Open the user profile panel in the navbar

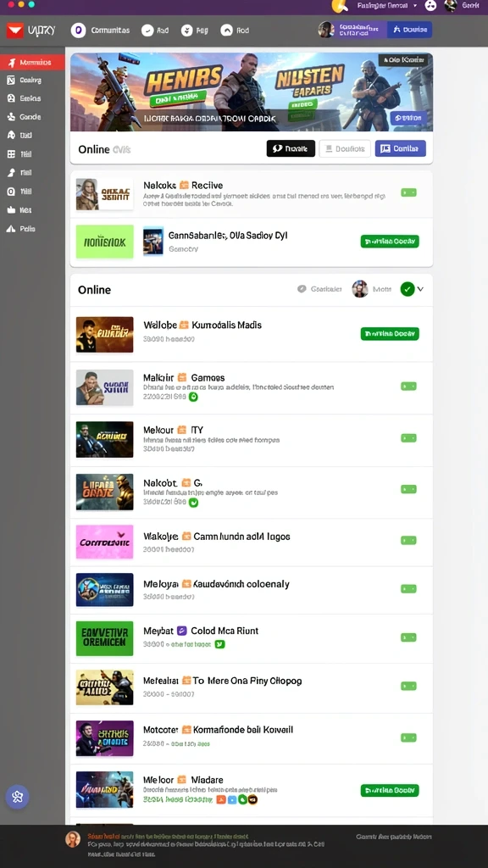[352, 30]
